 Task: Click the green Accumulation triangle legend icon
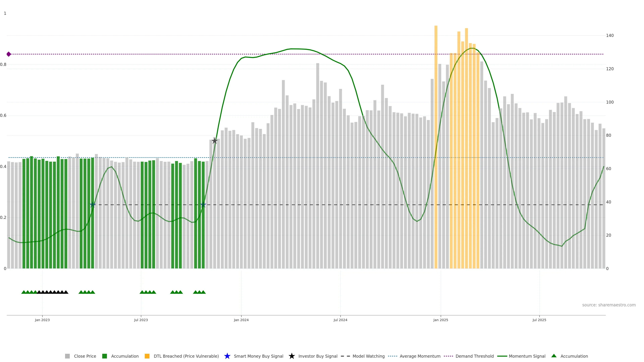point(554,356)
